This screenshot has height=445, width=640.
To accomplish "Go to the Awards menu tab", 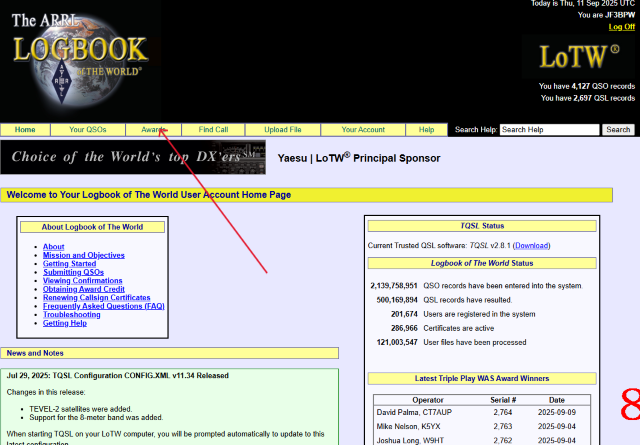I will click(x=155, y=130).
